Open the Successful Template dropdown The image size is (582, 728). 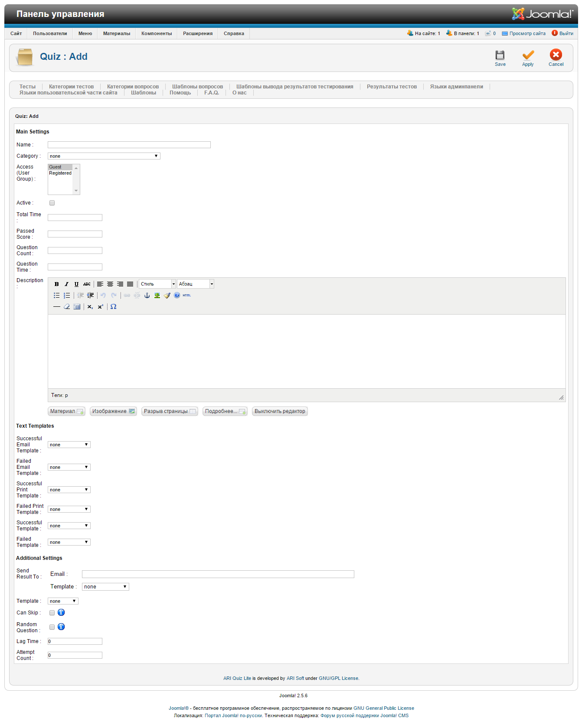click(69, 526)
